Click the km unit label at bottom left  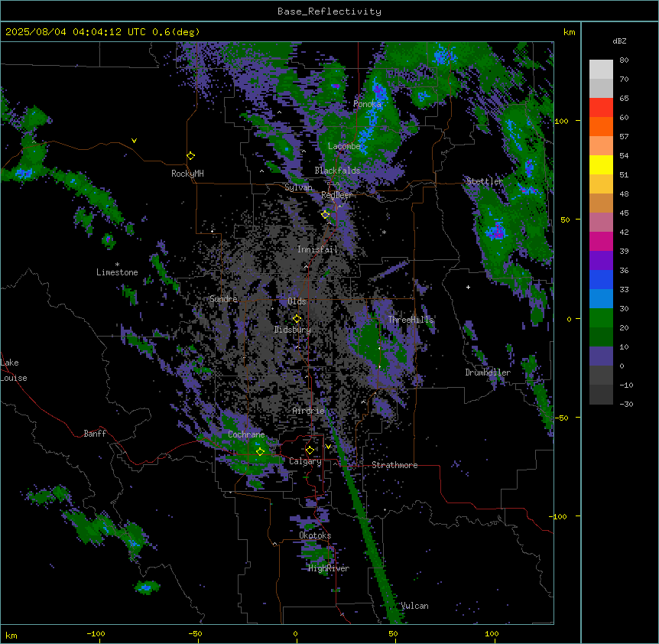[11, 636]
